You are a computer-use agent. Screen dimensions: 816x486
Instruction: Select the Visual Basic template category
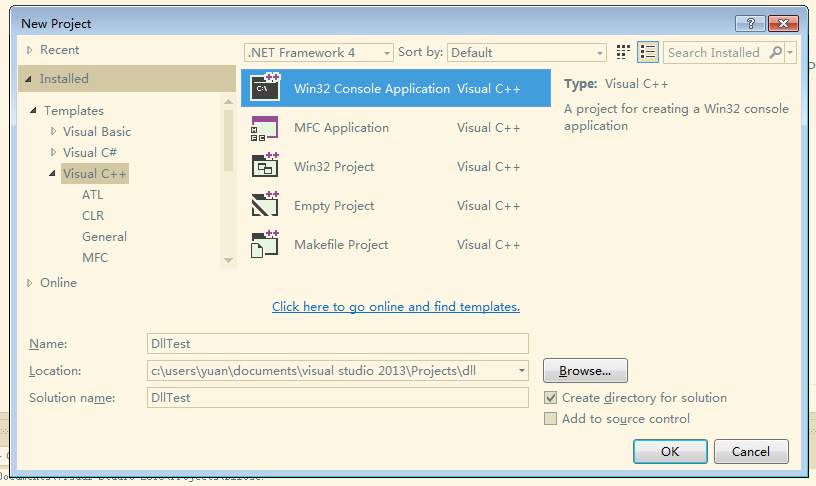[x=97, y=132]
